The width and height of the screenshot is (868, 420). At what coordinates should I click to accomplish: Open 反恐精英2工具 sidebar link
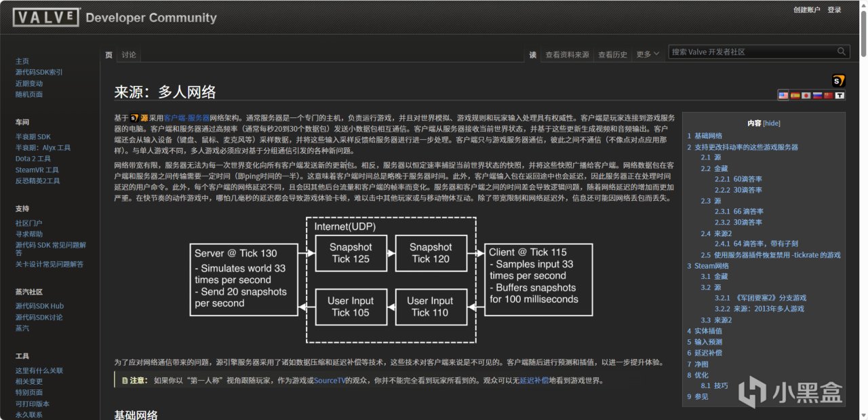[x=38, y=181]
